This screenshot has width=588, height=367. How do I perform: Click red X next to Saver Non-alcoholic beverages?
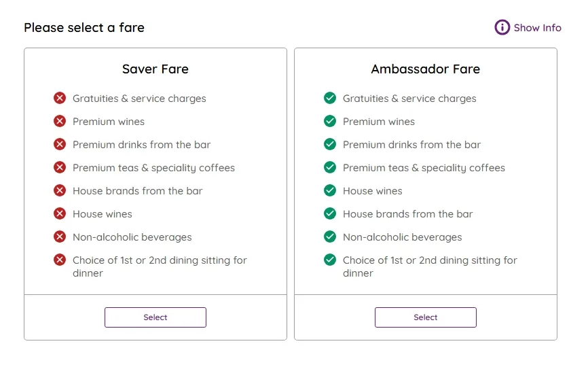60,237
